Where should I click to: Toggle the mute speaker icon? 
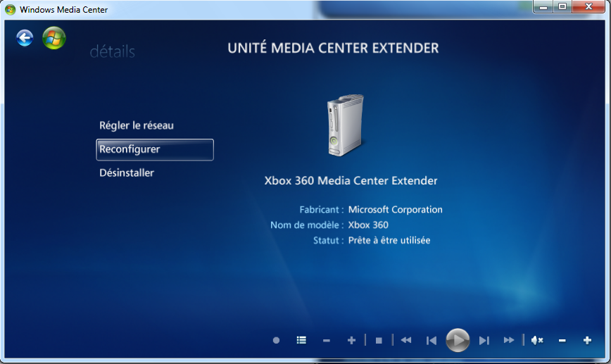(537, 340)
